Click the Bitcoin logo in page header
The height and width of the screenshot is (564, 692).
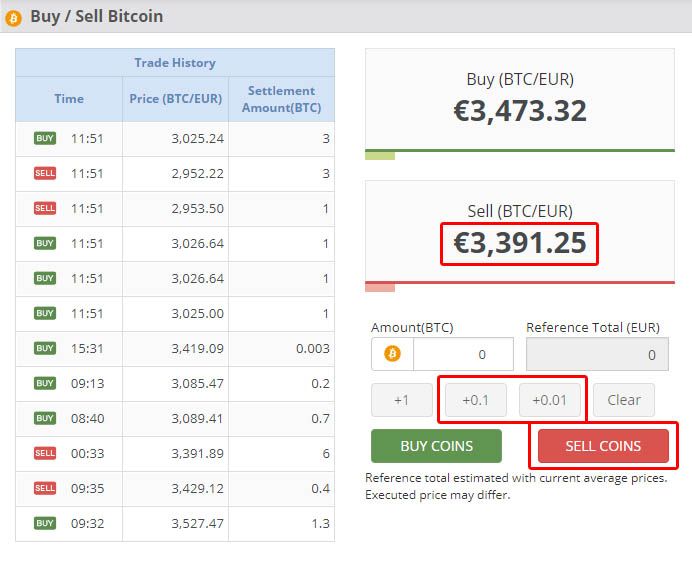[x=13, y=18]
